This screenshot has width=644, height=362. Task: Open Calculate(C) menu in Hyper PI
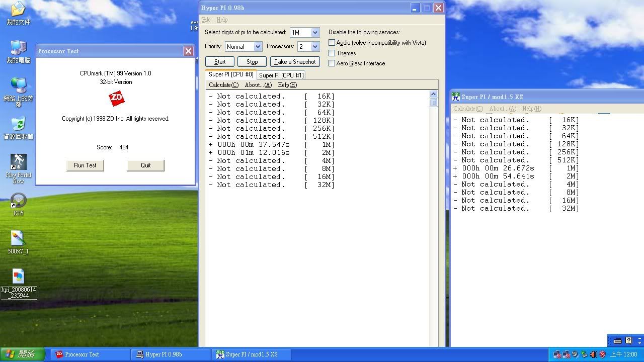223,85
